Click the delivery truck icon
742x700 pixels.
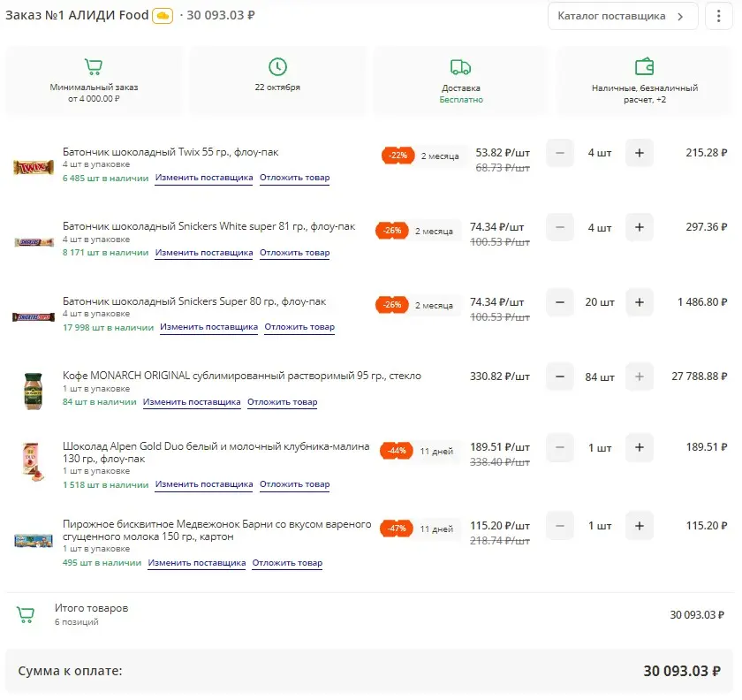(x=460, y=67)
